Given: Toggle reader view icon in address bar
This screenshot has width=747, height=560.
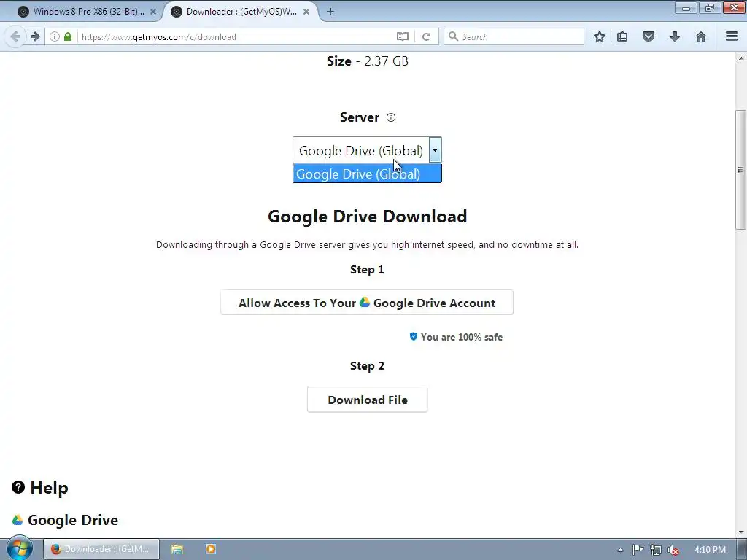Looking at the screenshot, I should click(x=403, y=36).
